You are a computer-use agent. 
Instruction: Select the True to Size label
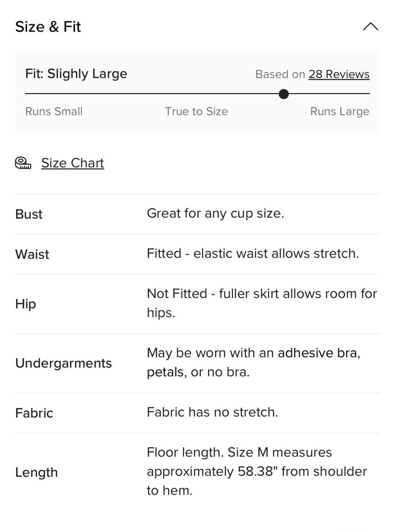pos(196,111)
